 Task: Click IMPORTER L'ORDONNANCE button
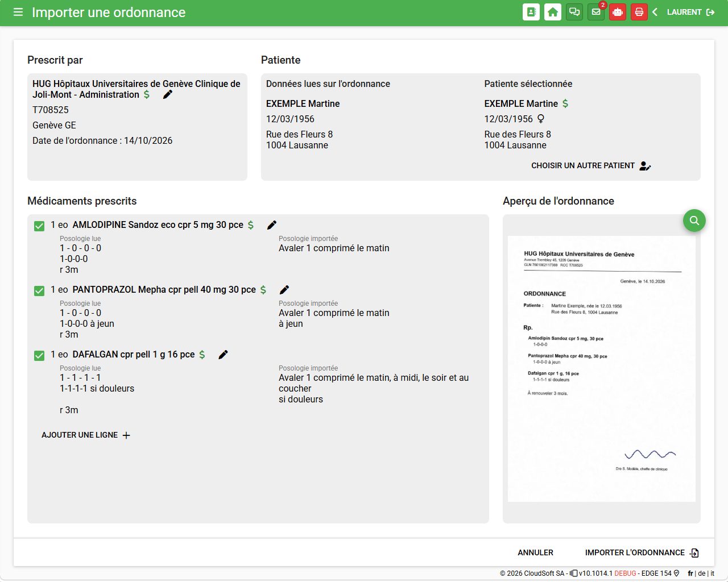(x=642, y=552)
